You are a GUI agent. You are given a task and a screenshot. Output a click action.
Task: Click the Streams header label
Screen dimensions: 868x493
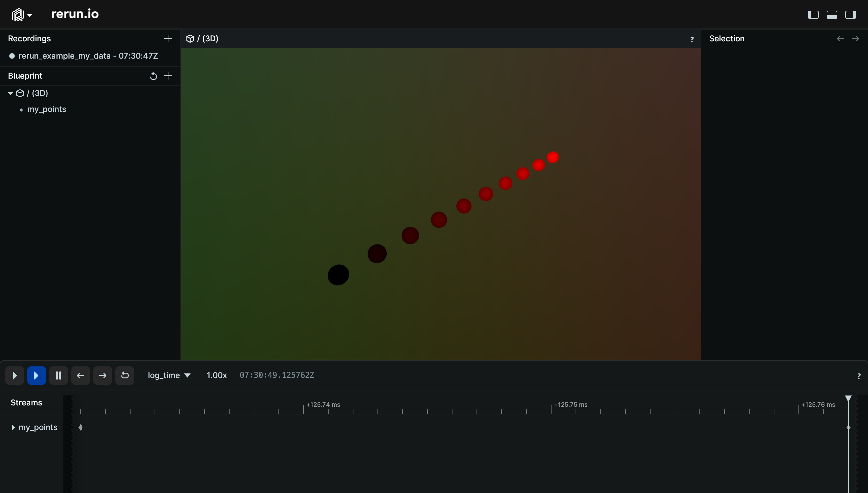[x=26, y=403]
